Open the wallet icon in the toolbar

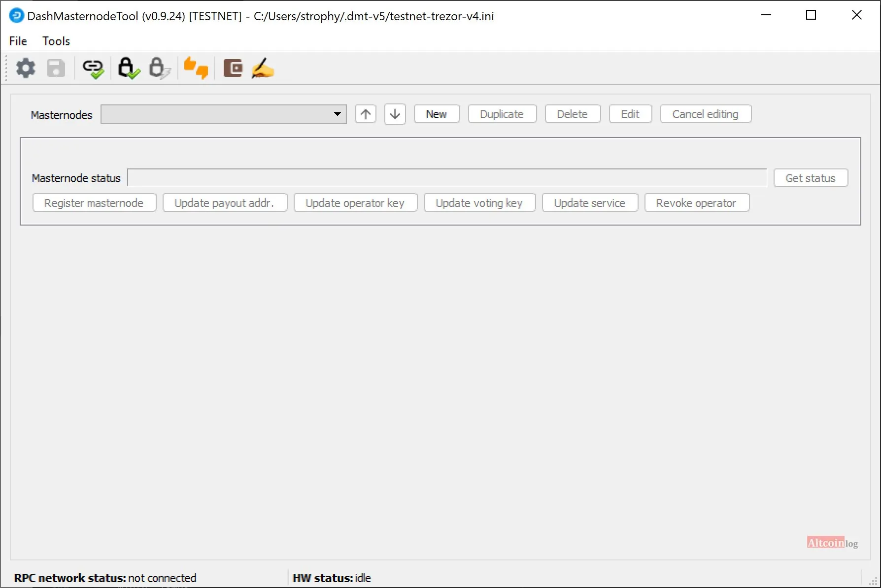click(x=233, y=68)
